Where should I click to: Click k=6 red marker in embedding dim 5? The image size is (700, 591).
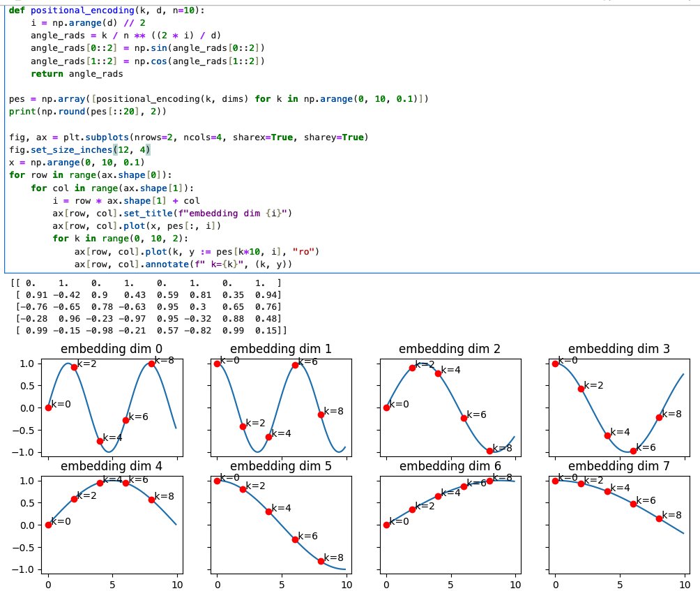[x=295, y=539]
